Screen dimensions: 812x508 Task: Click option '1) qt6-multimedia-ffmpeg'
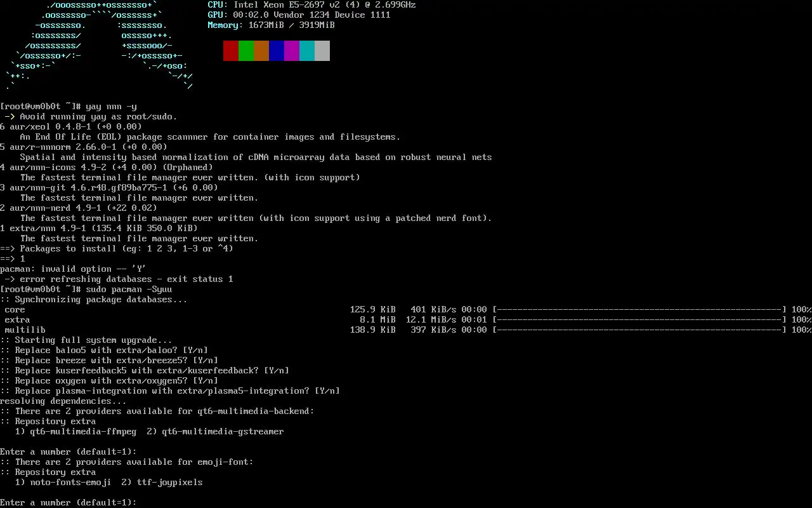[x=76, y=432]
